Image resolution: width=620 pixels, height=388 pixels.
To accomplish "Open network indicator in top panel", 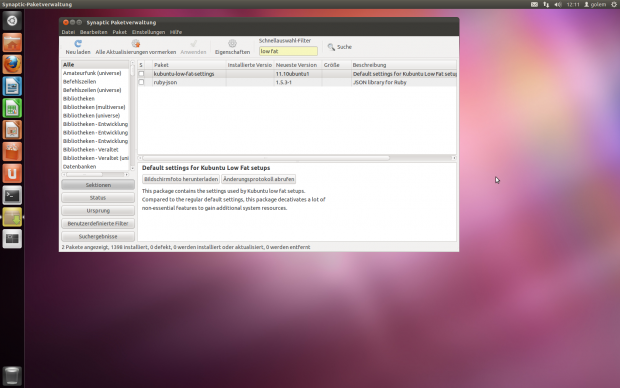I will click(x=546, y=4).
